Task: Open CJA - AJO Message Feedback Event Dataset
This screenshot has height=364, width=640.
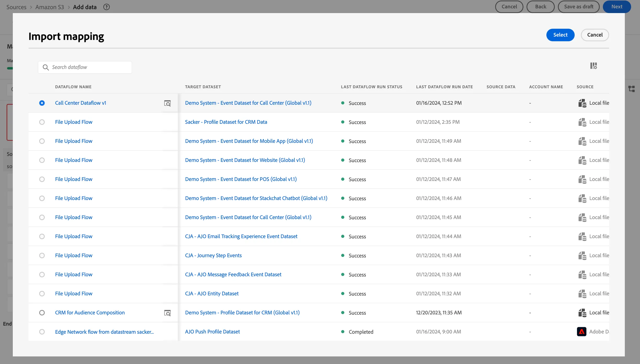Action: (x=233, y=274)
